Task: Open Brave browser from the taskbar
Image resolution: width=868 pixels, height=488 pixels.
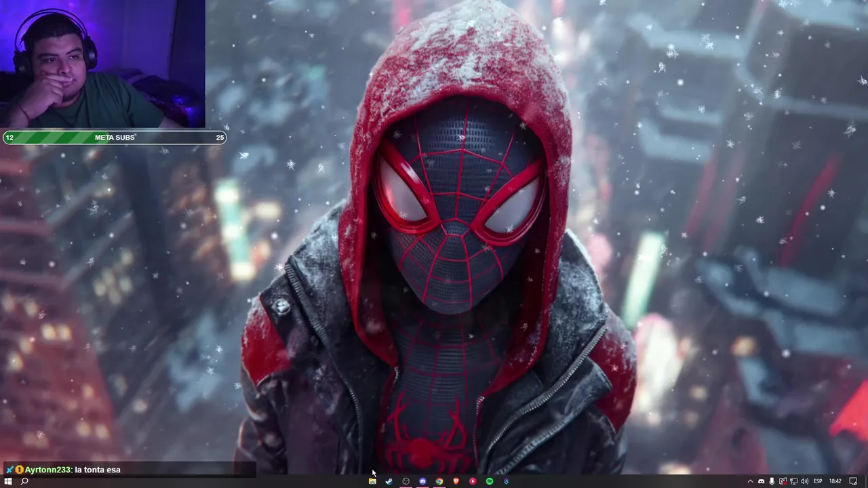Action: (456, 481)
